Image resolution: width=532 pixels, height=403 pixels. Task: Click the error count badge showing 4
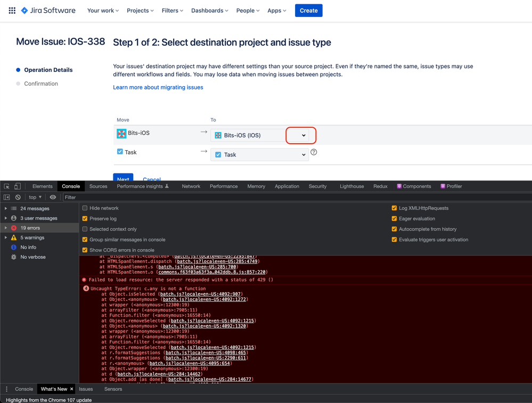pyautogui.click(x=86, y=289)
